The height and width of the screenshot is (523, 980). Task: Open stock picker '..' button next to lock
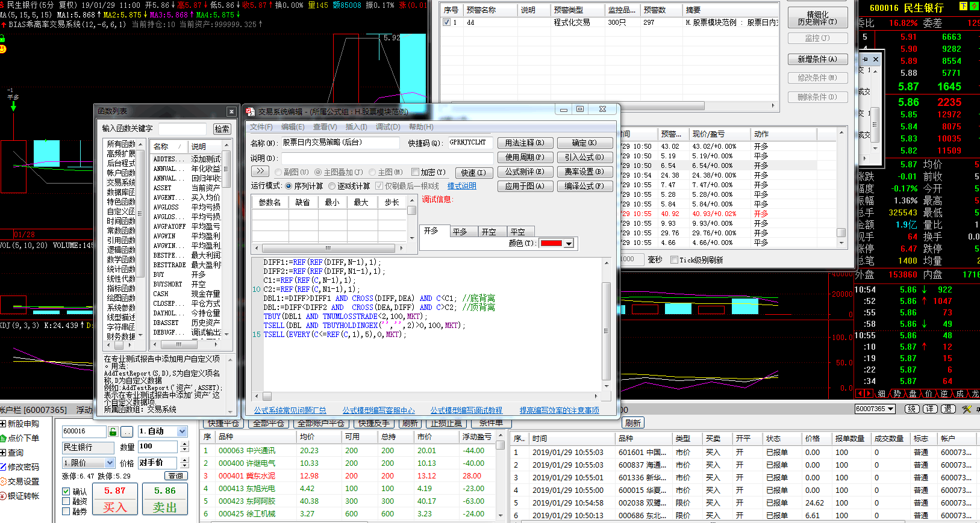click(126, 432)
